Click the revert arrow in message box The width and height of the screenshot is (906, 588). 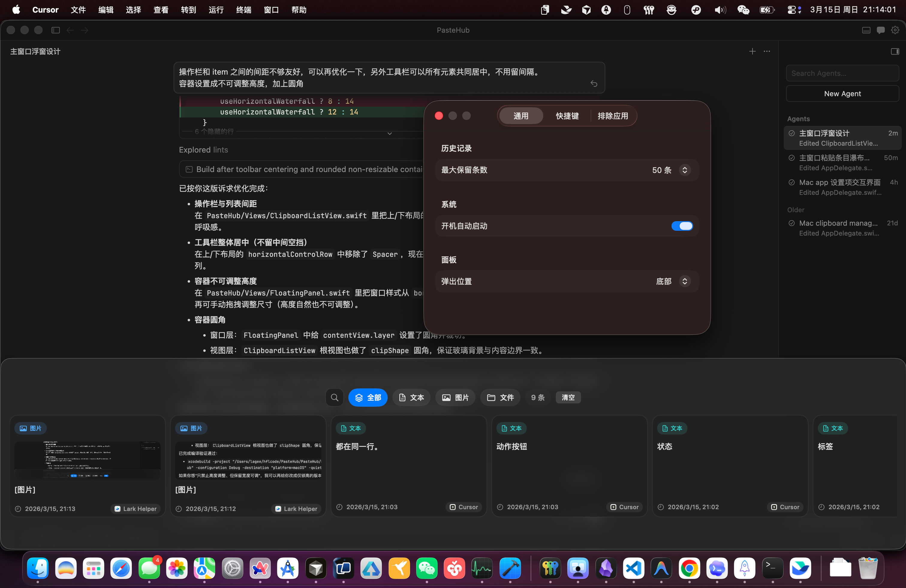[594, 83]
